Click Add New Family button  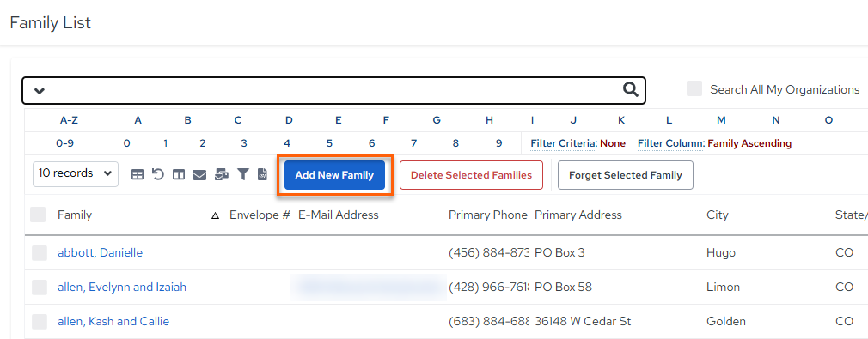pyautogui.click(x=334, y=175)
